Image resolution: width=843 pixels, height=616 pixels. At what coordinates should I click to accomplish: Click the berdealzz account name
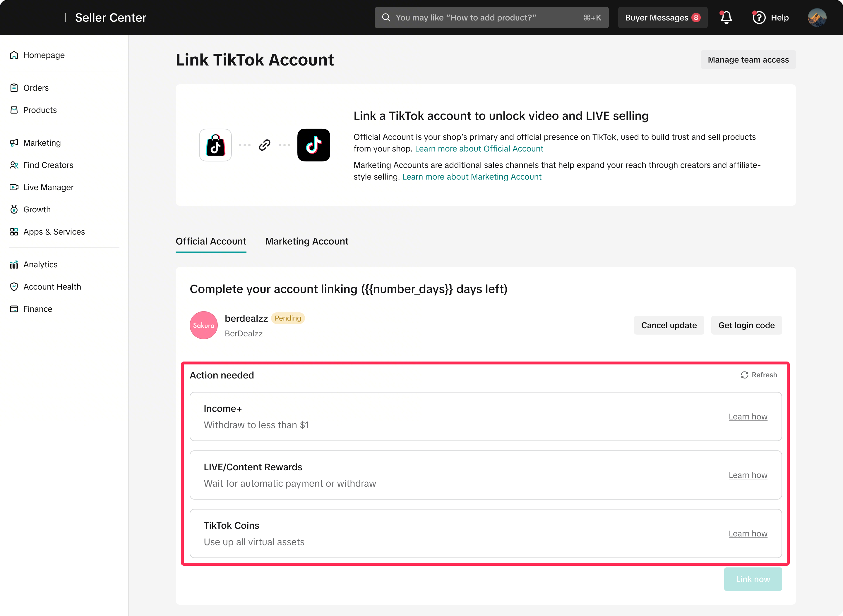click(246, 319)
